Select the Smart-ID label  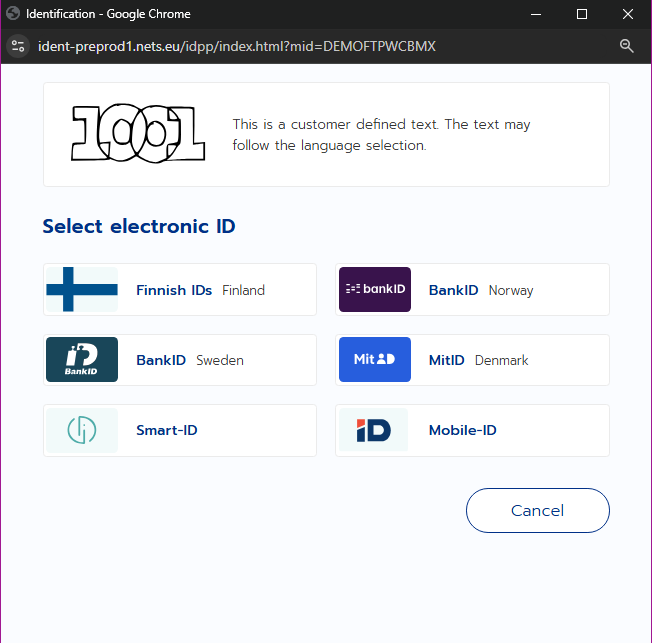pos(167,430)
